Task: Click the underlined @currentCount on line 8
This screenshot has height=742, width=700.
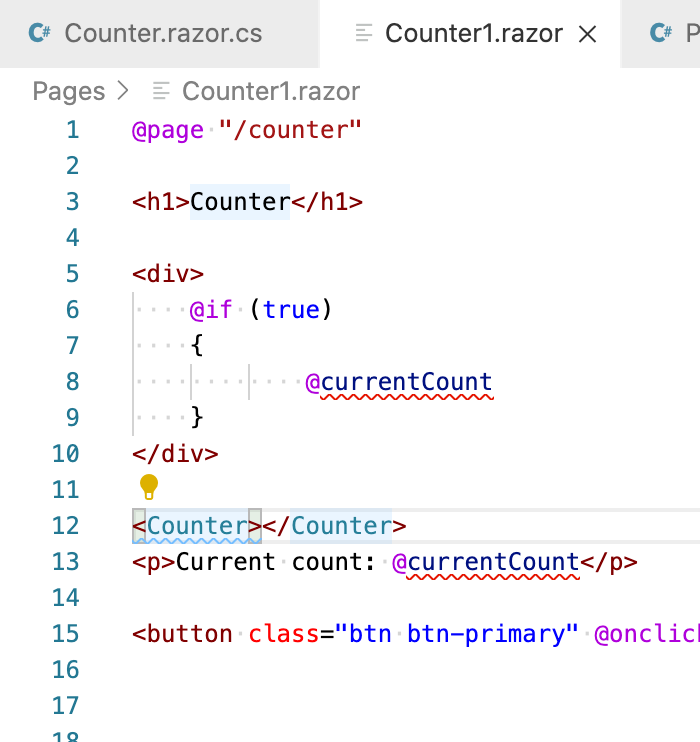Action: 399,382
